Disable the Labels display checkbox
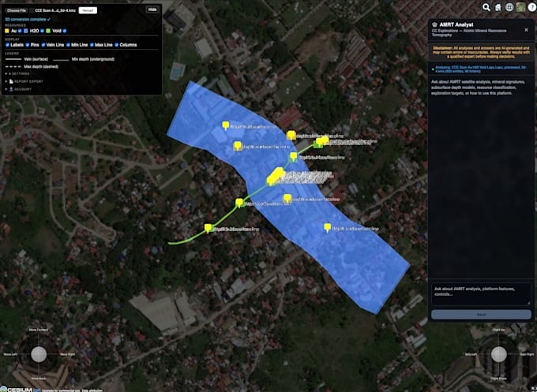The height and width of the screenshot is (392, 537). [x=7, y=45]
